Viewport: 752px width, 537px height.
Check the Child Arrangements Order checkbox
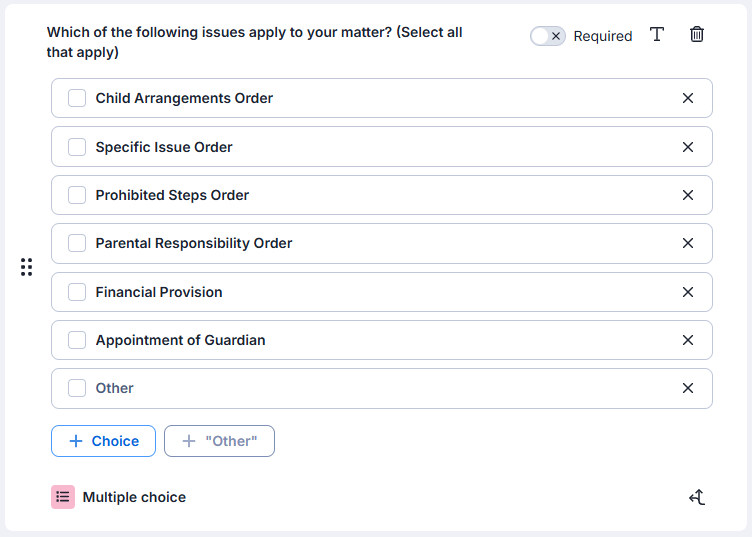pos(77,98)
